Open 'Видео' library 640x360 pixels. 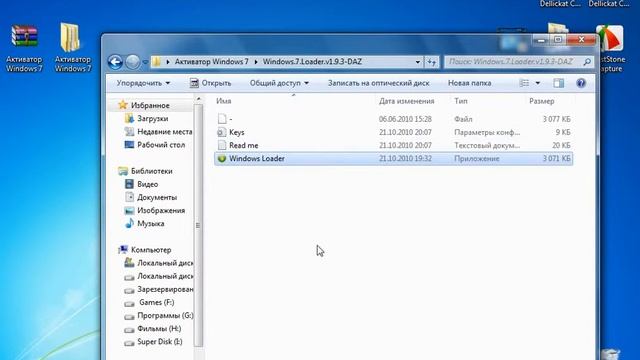point(147,184)
